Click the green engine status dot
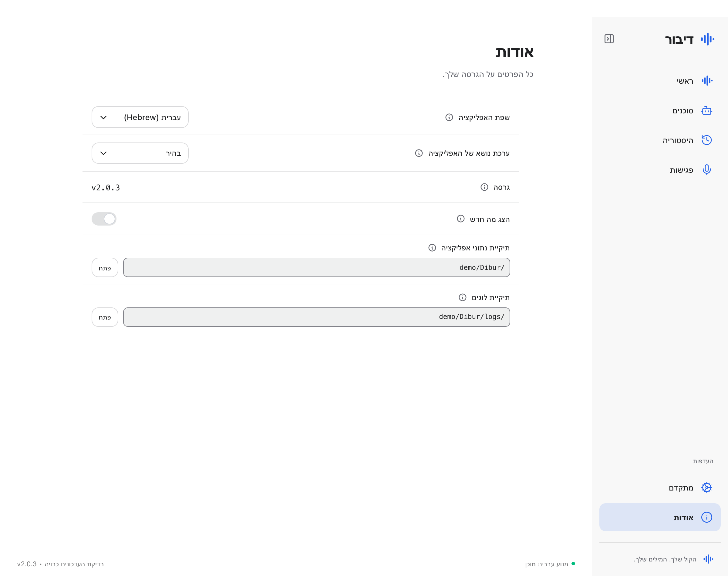The height and width of the screenshot is (576, 728). [x=573, y=564]
